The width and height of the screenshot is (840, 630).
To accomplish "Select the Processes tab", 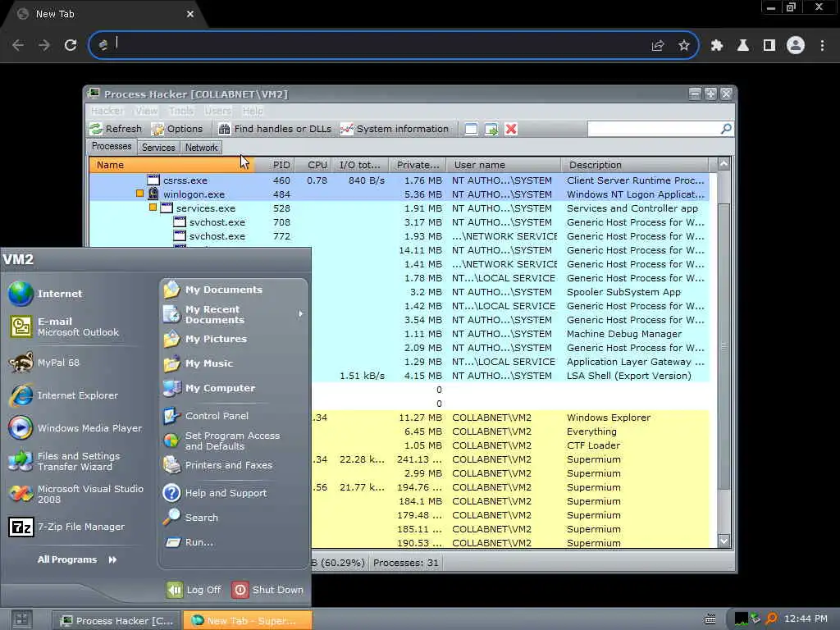I will point(112,146).
